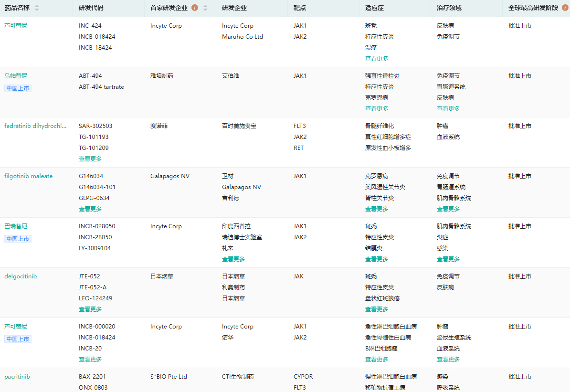The image size is (570, 392).
Task: Select 百时美施贵宝 developer cell
Action: coord(239,126)
